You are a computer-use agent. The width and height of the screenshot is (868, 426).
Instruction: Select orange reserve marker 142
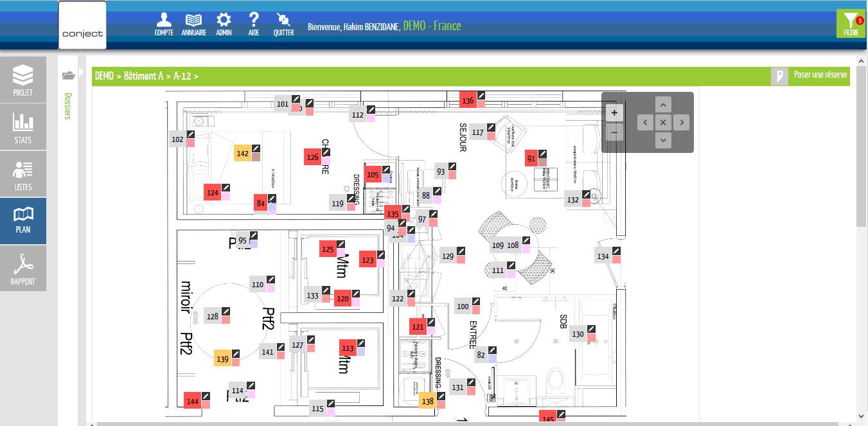[242, 153]
